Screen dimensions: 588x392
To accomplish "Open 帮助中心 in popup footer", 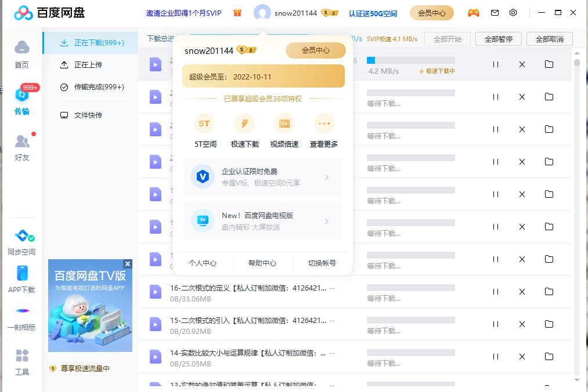I will [x=262, y=263].
